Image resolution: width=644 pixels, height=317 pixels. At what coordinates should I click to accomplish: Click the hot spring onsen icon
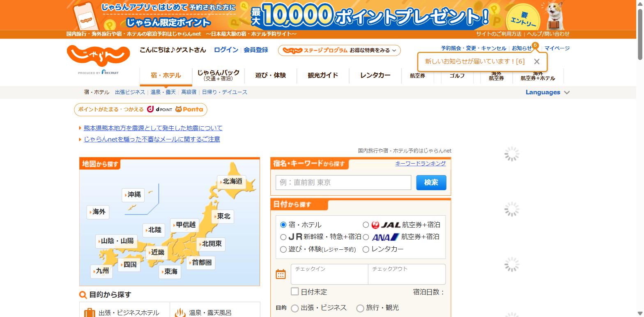pyautogui.click(x=180, y=312)
